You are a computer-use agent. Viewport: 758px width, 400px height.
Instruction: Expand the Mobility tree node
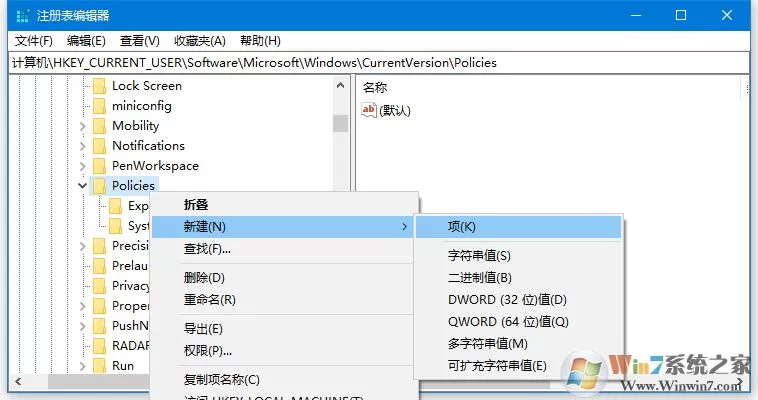[x=82, y=126]
